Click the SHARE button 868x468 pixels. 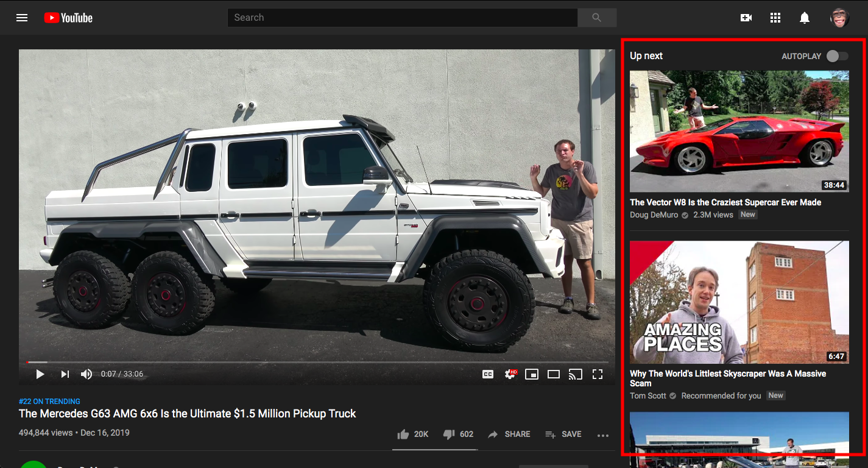[x=509, y=434]
